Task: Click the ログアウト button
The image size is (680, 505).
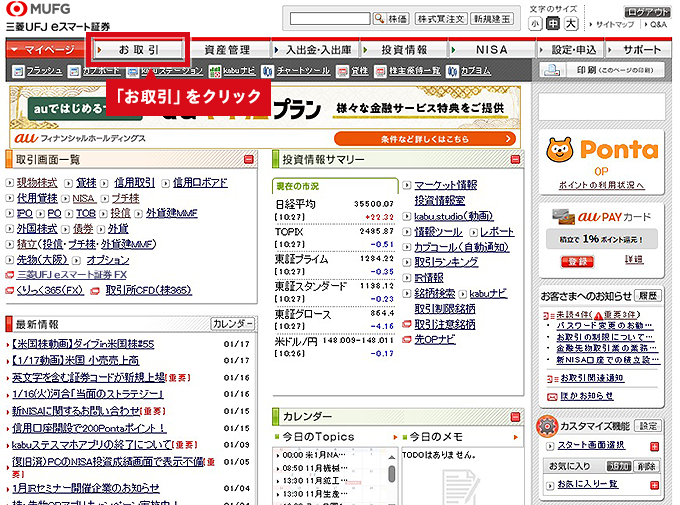Action: tap(647, 12)
